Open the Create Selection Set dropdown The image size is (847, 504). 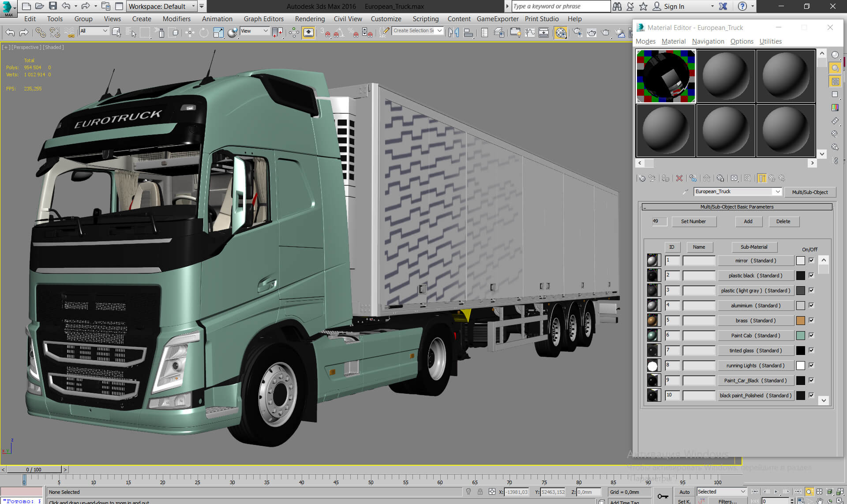coord(418,31)
